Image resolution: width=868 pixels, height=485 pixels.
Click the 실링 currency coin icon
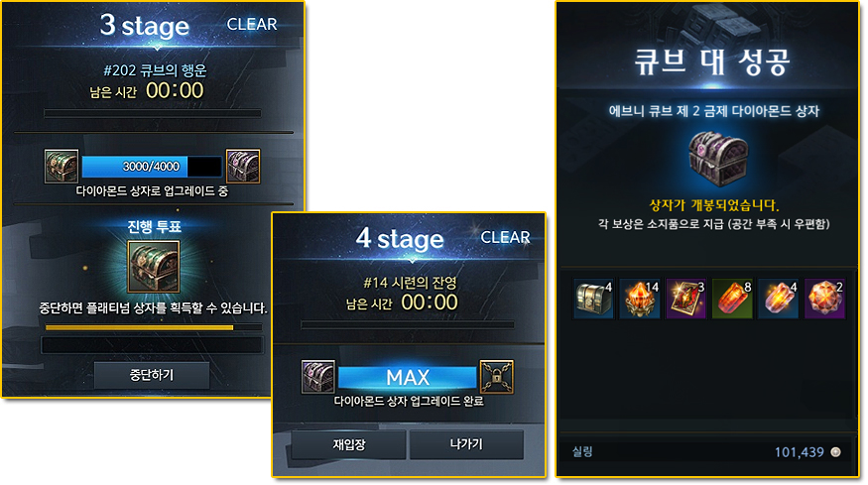tap(836, 452)
